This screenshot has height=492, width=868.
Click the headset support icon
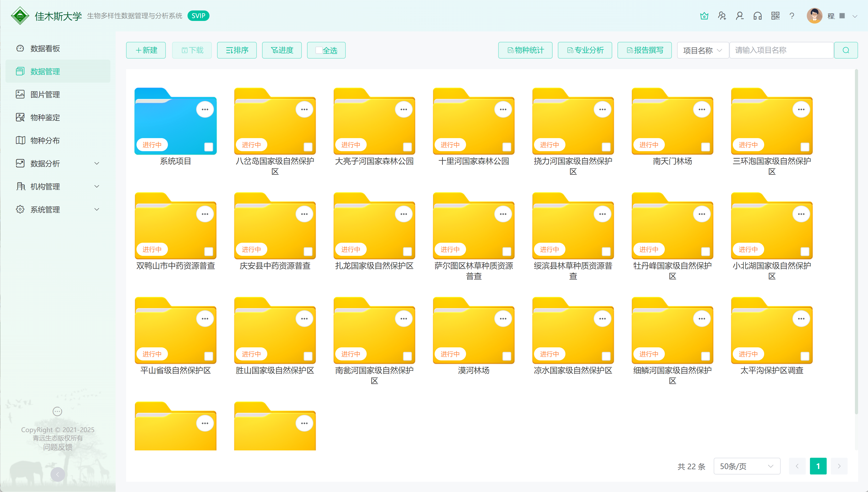[x=758, y=16]
